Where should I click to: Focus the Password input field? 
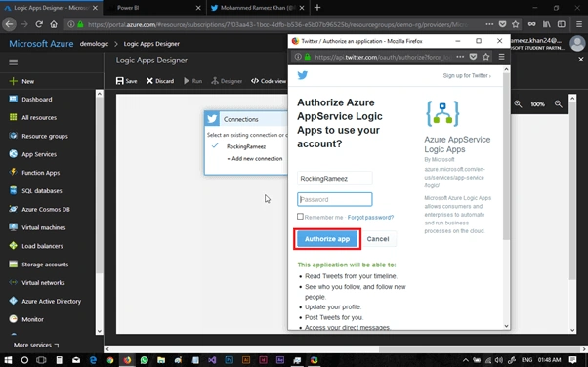coord(334,199)
